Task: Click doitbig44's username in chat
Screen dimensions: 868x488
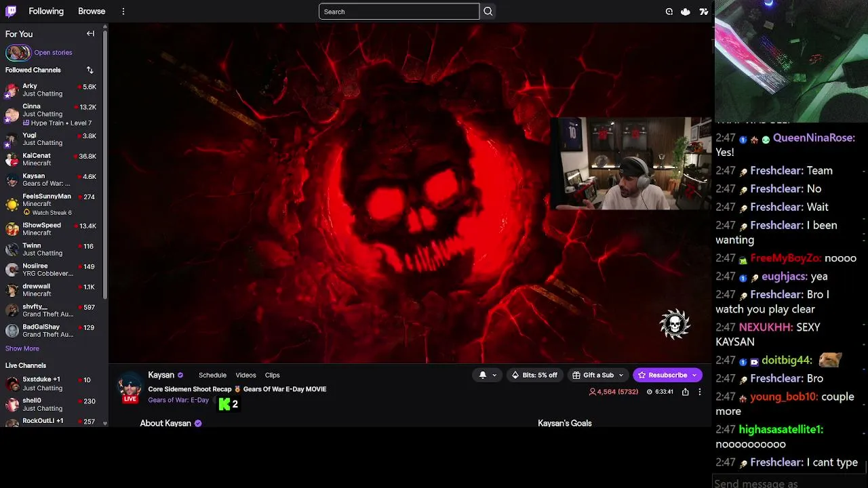Action: [787, 361]
